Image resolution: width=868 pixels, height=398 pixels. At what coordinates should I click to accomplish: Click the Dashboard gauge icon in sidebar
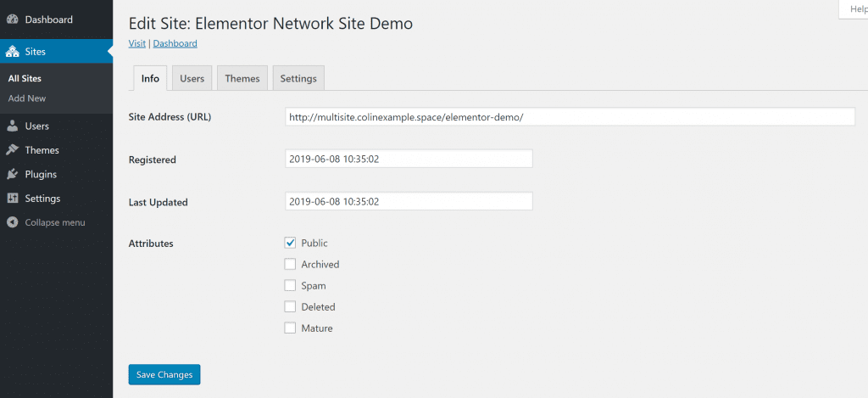click(x=13, y=20)
